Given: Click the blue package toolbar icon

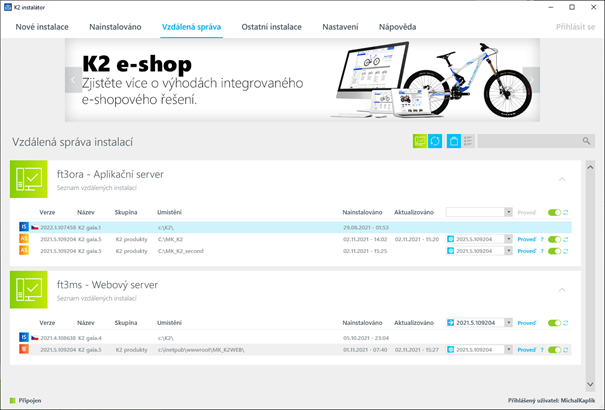Looking at the screenshot, I should [454, 141].
